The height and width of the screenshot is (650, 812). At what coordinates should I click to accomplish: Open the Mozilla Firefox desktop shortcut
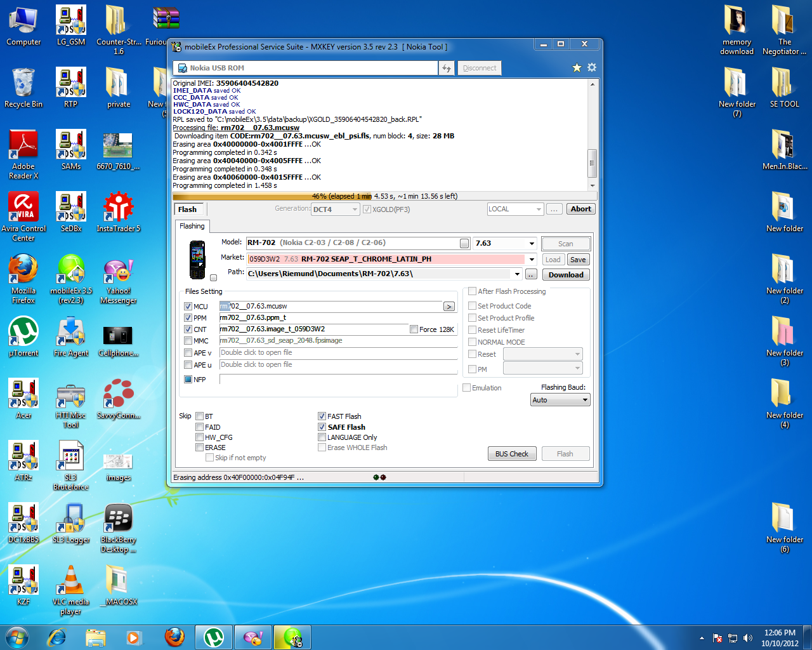[x=23, y=279]
